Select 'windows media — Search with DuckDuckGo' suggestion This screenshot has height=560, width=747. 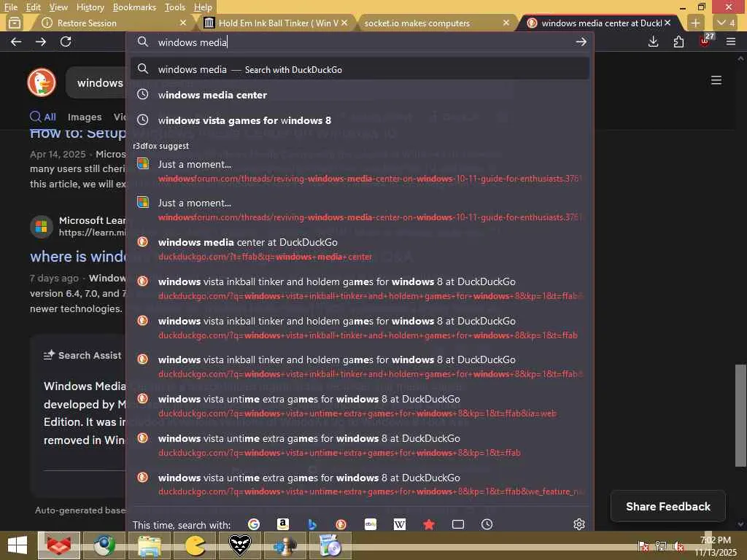pos(360,69)
